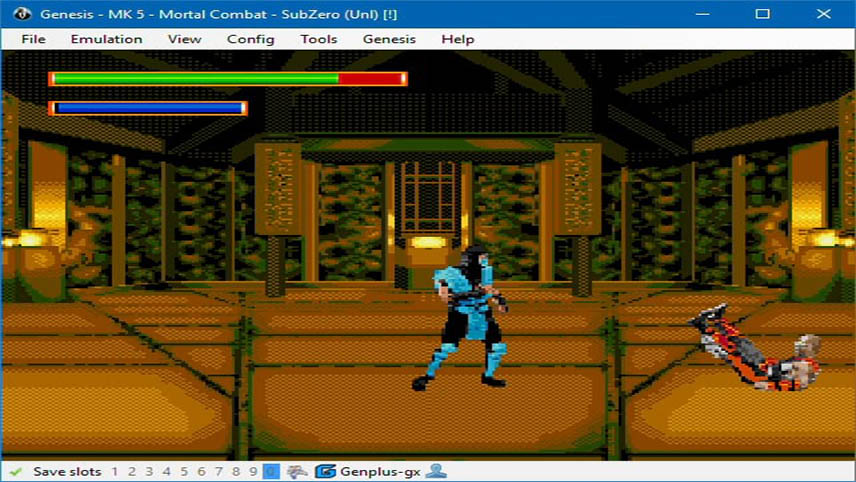The image size is (856, 482).
Task: Click the blue power meter bar
Action: (x=148, y=108)
